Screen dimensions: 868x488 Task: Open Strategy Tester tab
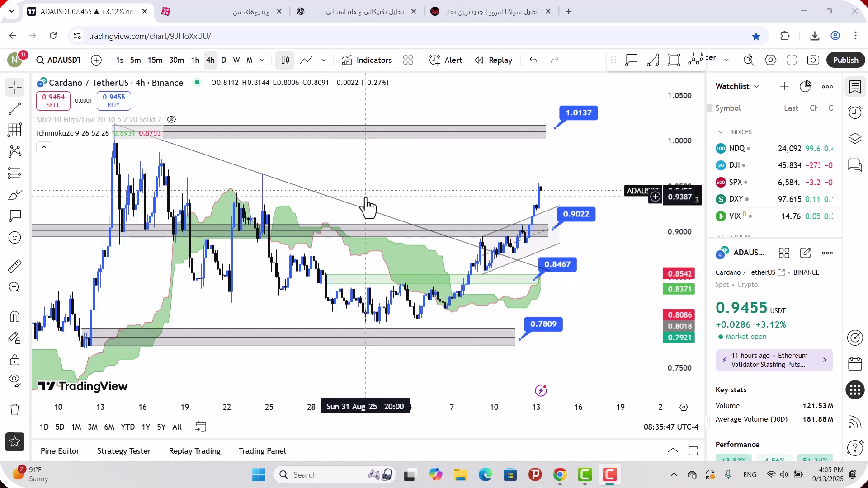click(x=124, y=451)
